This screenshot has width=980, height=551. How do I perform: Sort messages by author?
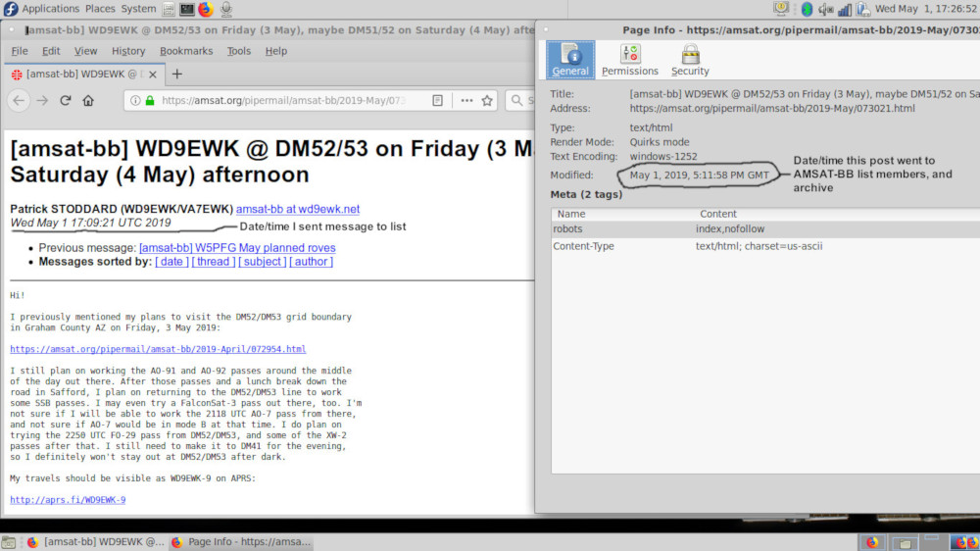(312, 262)
